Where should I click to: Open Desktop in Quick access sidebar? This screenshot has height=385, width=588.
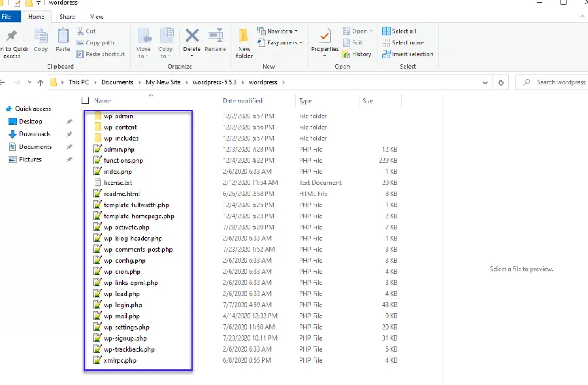coord(30,122)
